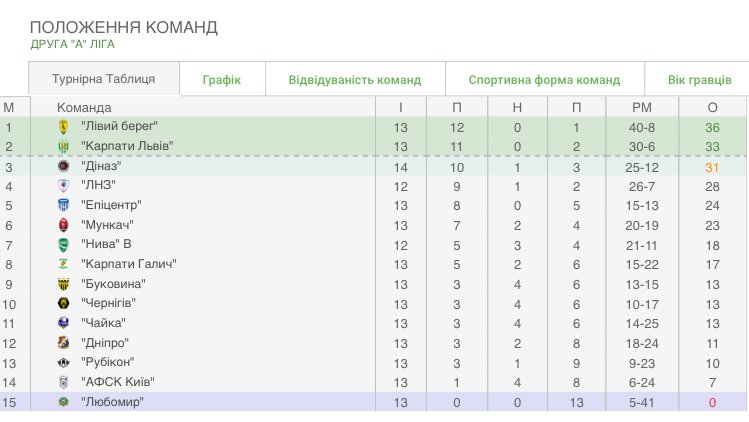
Task: Select the "Турнірна Таблиця" tab
Action: [104, 78]
